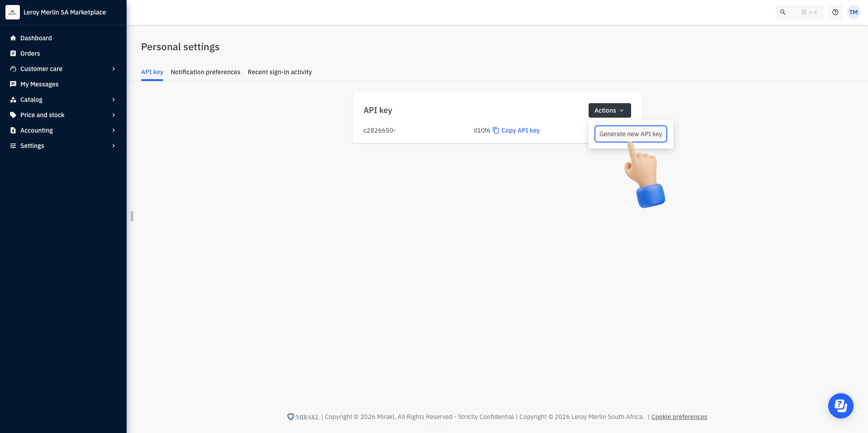Click the My Messages chat icon
868x433 pixels.
[13, 84]
